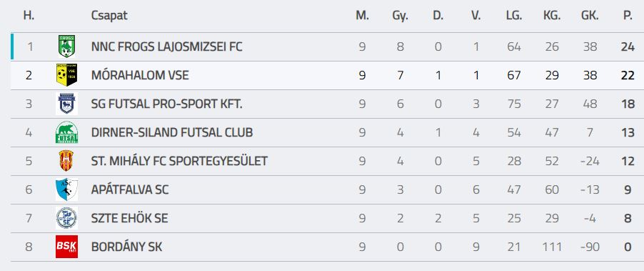Click the NNC Frogs Lajosmizsei FC crest
The width and height of the screenshot is (644, 271).
66,46
